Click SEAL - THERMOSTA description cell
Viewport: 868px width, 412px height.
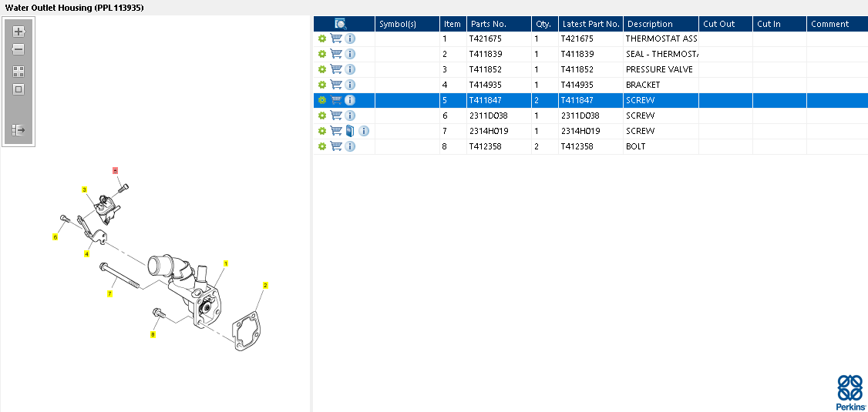click(x=661, y=54)
